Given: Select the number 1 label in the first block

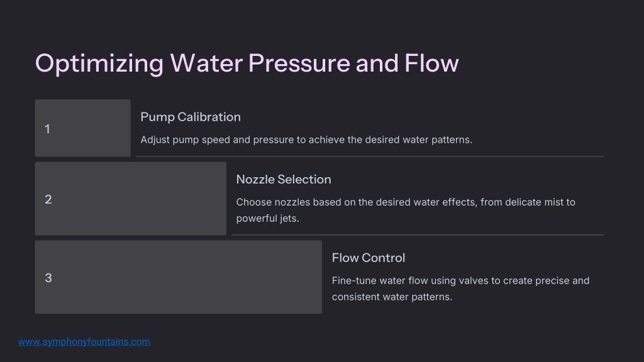Looking at the screenshot, I should (x=47, y=129).
